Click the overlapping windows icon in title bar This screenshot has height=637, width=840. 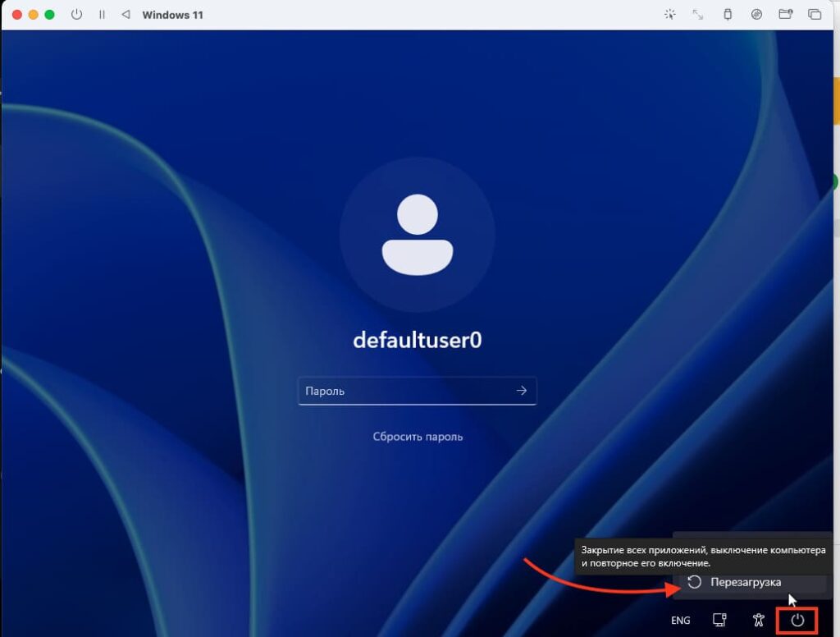point(815,15)
